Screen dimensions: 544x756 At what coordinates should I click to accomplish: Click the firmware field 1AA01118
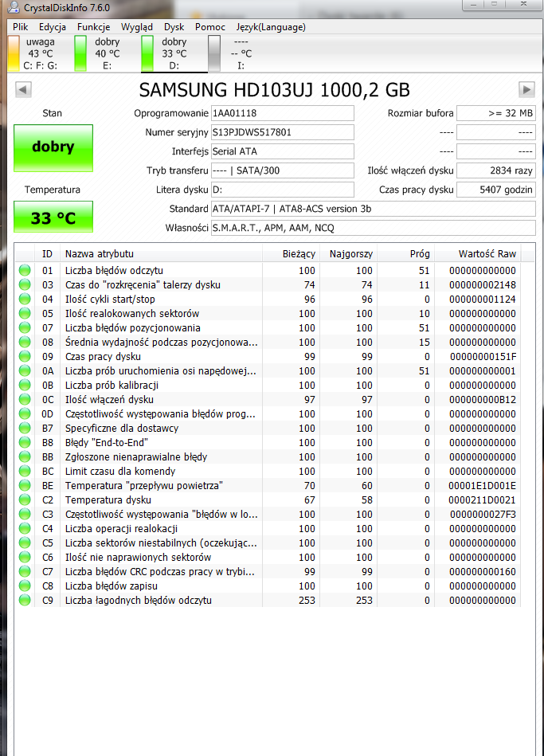(283, 113)
